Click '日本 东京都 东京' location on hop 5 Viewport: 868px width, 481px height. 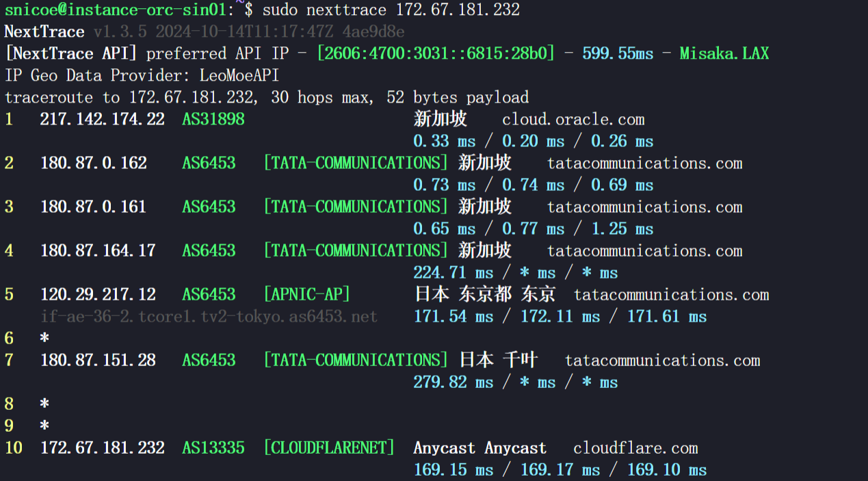click(x=485, y=294)
